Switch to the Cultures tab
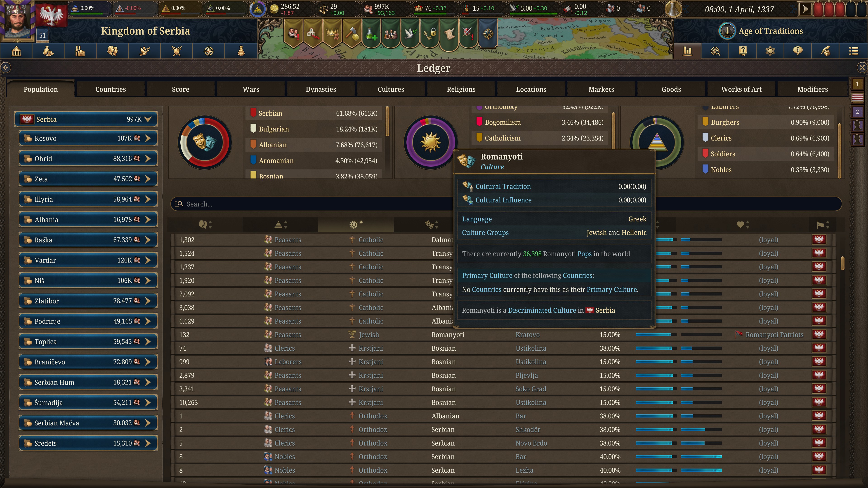The height and width of the screenshot is (488, 868). (x=391, y=89)
